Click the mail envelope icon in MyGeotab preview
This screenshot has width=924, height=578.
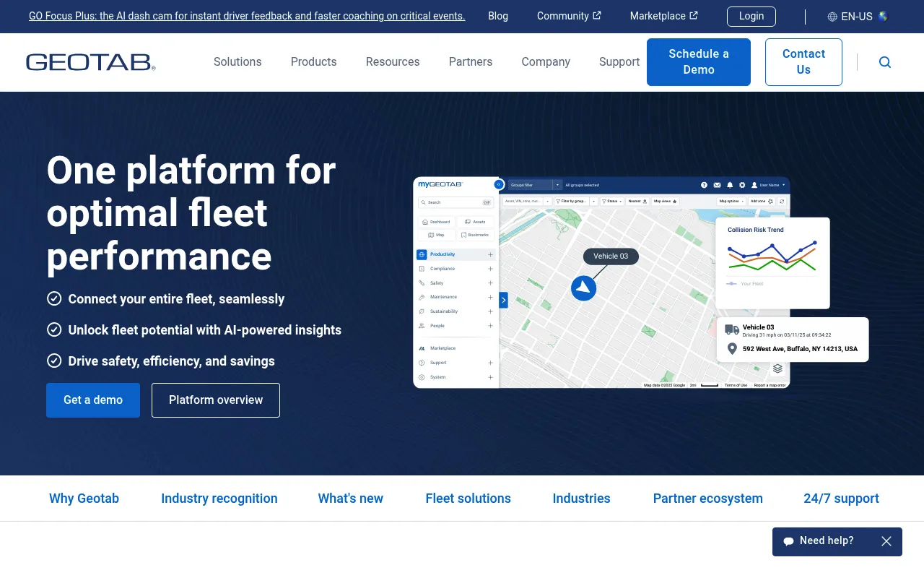(717, 185)
